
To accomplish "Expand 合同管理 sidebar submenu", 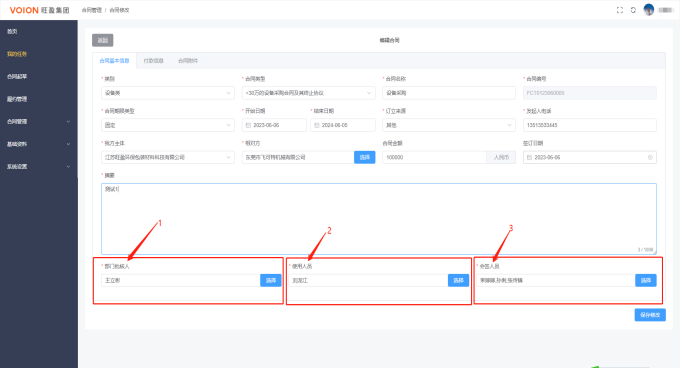I will 39,122.
